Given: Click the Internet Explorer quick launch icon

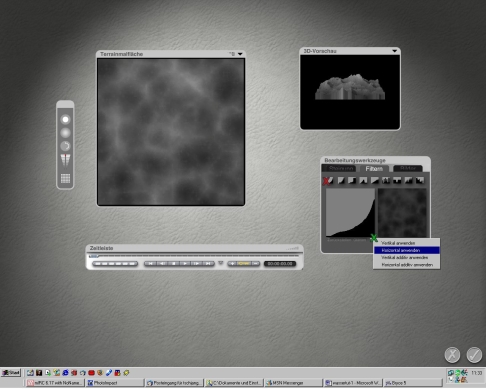Looking at the screenshot, I should click(65, 373).
